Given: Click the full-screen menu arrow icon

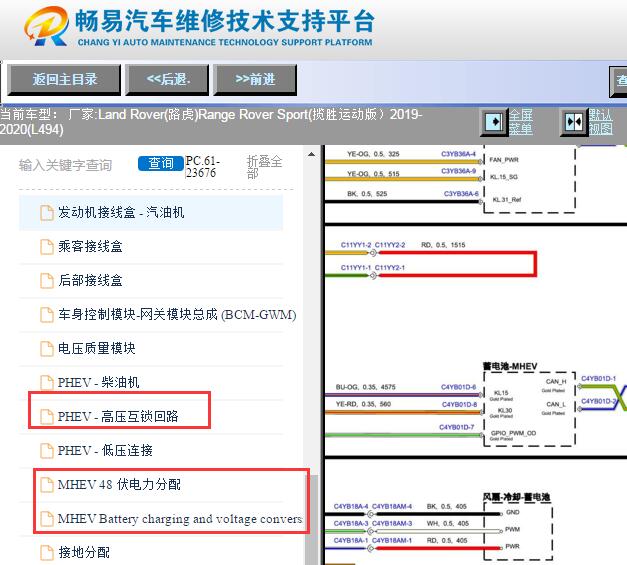Looking at the screenshot, I should 494,121.
